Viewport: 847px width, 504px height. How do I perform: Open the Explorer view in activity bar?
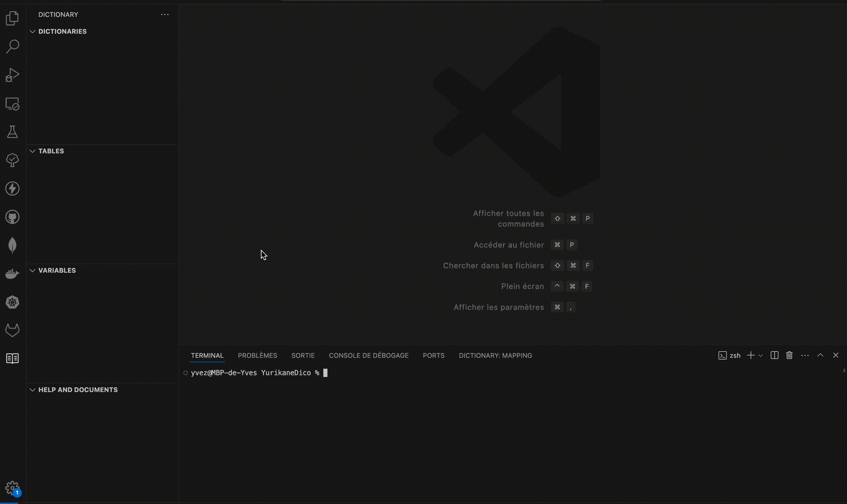(x=12, y=18)
